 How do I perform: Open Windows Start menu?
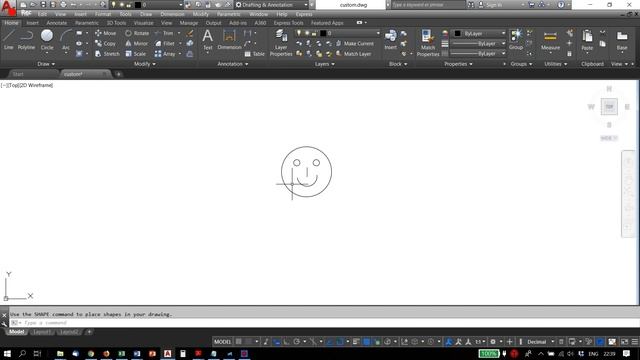[7, 353]
